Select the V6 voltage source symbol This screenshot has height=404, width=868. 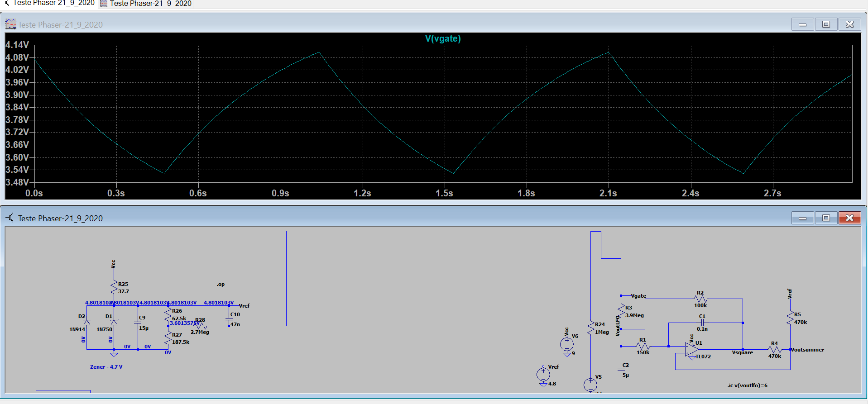566,344
